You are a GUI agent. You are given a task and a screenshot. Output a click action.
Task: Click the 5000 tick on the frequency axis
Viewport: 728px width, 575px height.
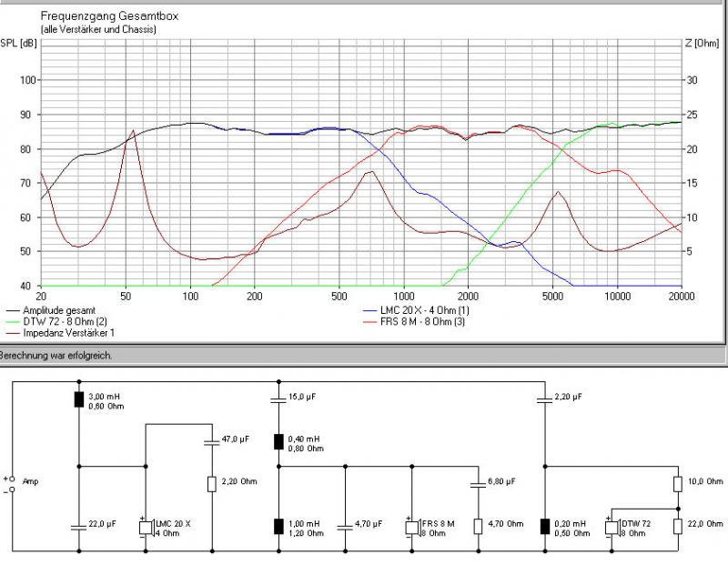click(x=552, y=296)
